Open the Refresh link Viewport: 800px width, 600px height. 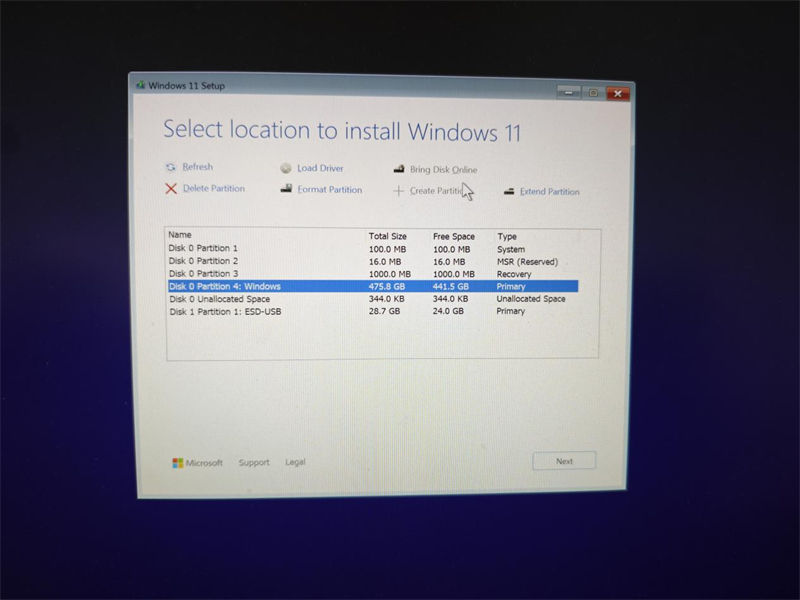pos(197,167)
